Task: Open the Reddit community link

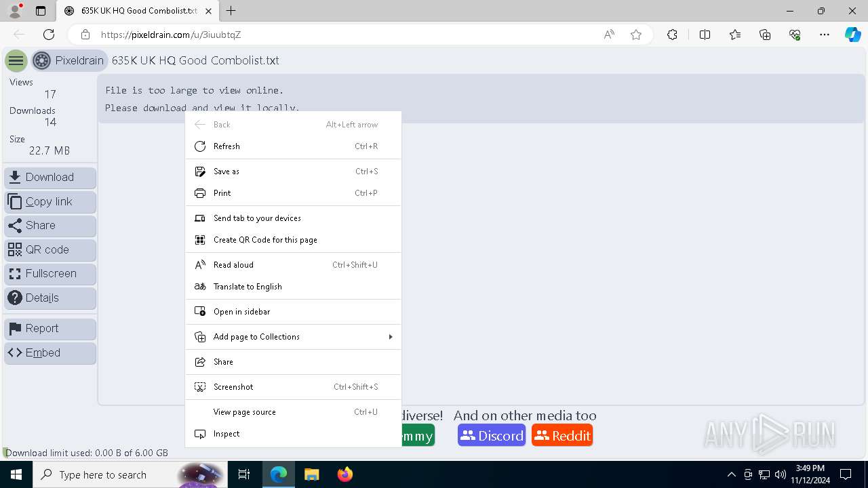Action: 562,436
